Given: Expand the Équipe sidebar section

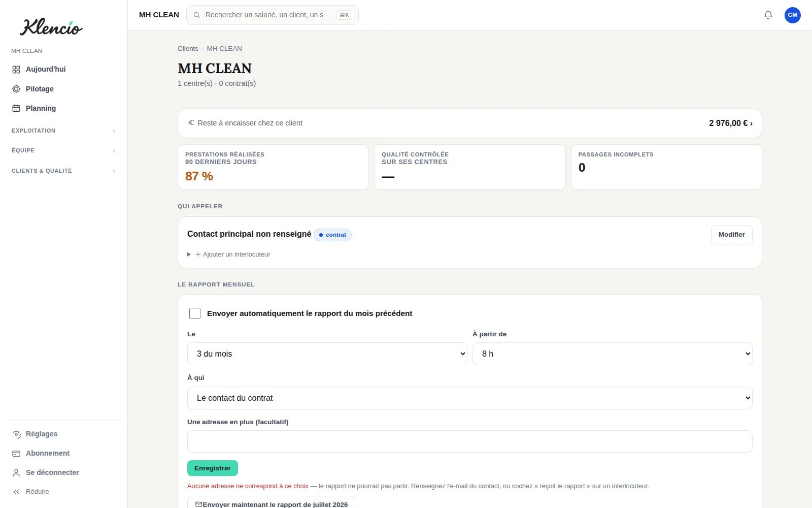Looking at the screenshot, I should pos(64,150).
